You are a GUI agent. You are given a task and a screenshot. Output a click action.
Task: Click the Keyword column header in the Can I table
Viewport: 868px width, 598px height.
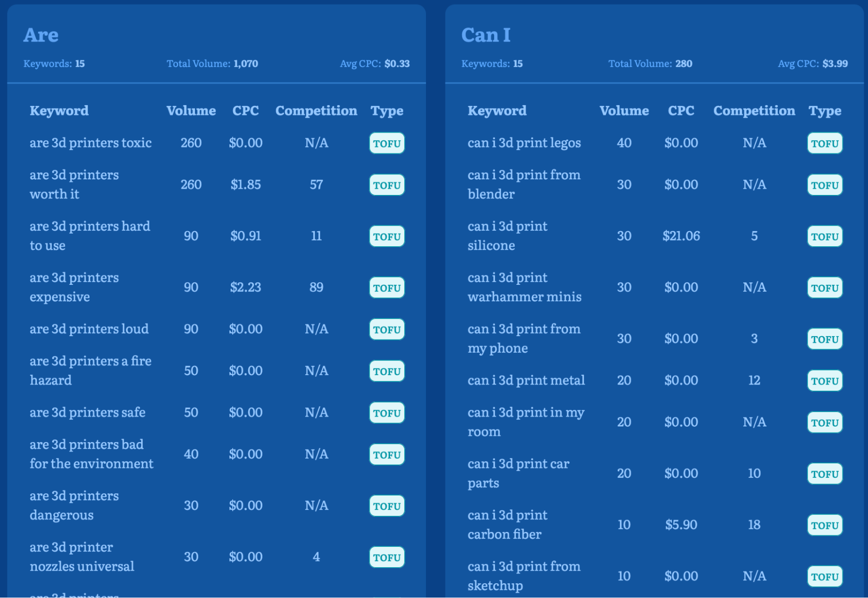tap(497, 110)
